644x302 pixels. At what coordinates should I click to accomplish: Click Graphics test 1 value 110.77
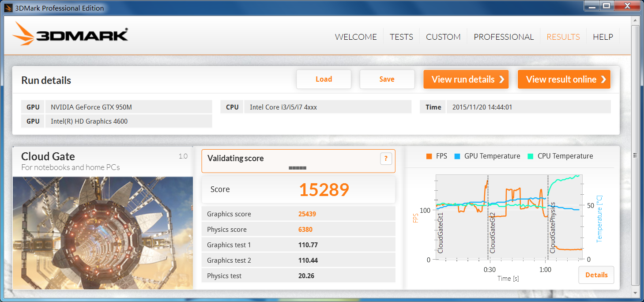coord(308,245)
